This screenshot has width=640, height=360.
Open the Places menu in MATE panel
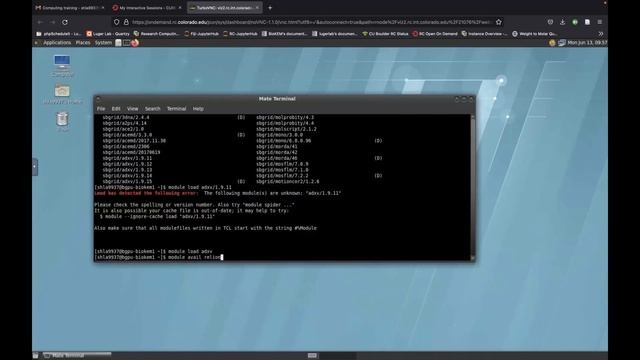[83, 42]
